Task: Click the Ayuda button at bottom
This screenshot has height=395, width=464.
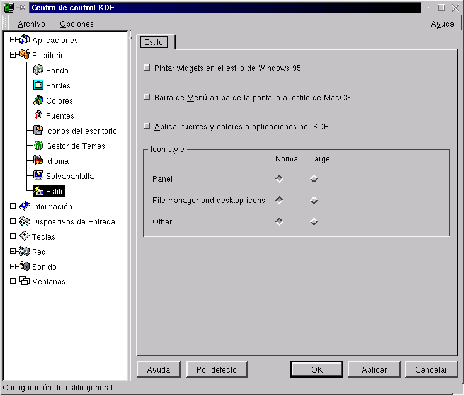Action: pyautogui.click(x=159, y=369)
